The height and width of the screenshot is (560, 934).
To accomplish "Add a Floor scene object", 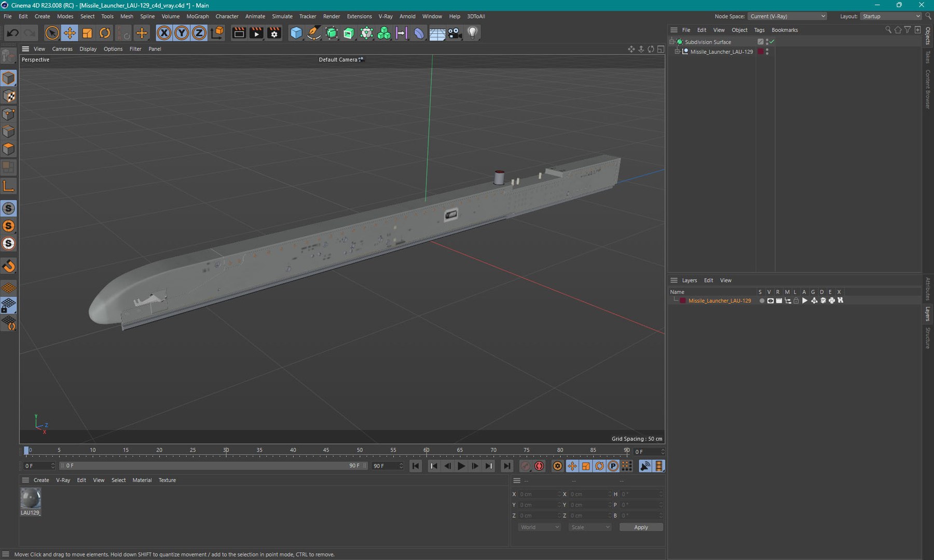I will pos(437,33).
